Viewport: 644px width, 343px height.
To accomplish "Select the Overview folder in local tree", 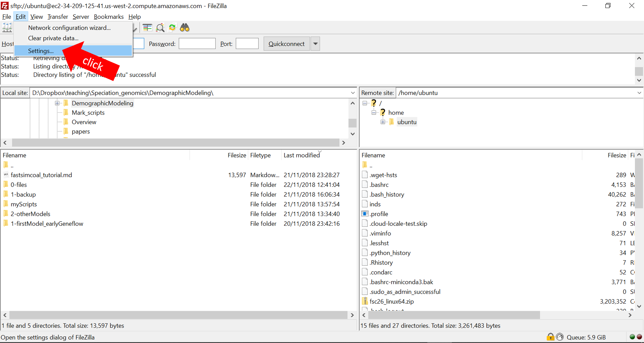I will (84, 122).
